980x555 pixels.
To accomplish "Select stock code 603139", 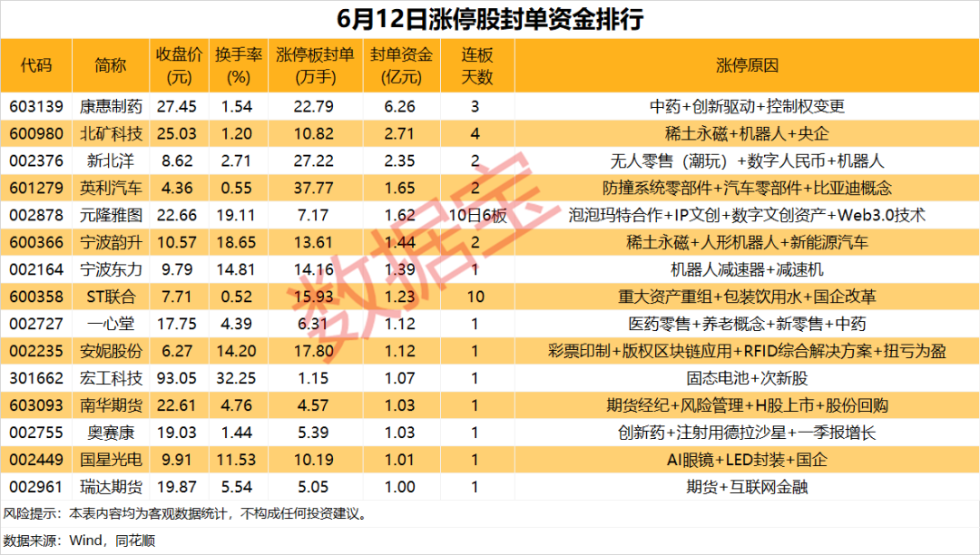I will click(36, 106).
